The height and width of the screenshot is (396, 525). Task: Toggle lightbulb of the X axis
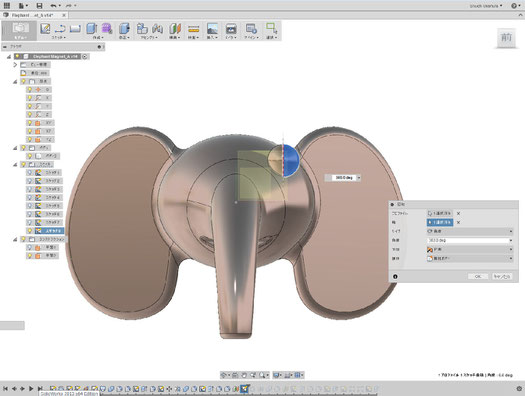29,98
